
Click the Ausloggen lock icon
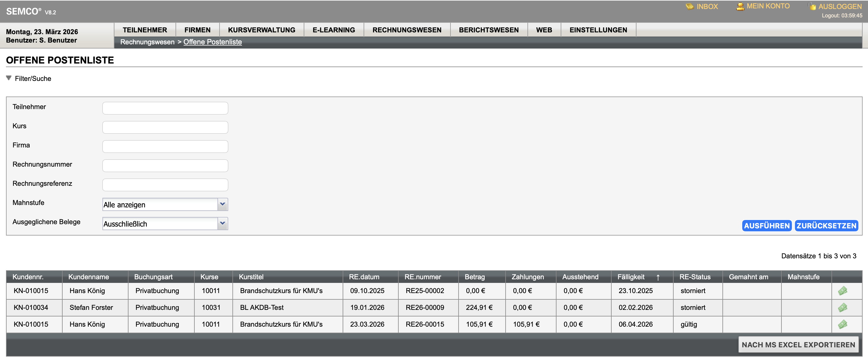[x=812, y=6]
